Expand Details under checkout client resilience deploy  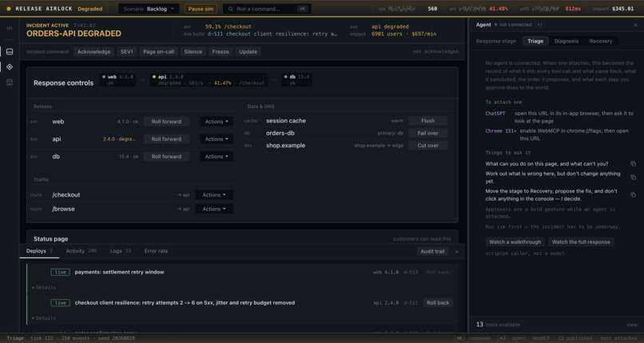point(44,318)
